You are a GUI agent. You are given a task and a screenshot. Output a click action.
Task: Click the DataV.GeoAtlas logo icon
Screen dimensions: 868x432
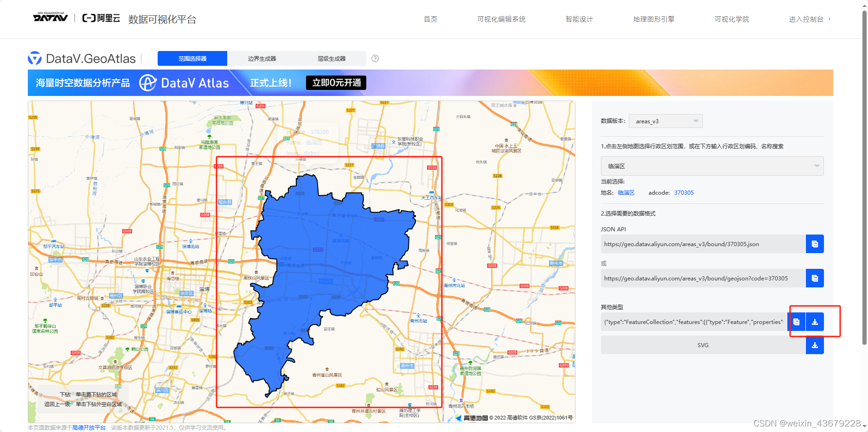[34, 58]
